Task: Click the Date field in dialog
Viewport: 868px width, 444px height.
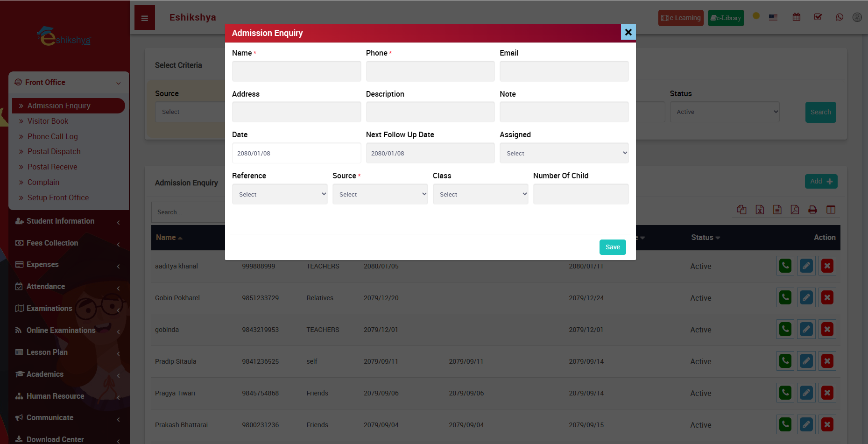Action: [x=296, y=153]
